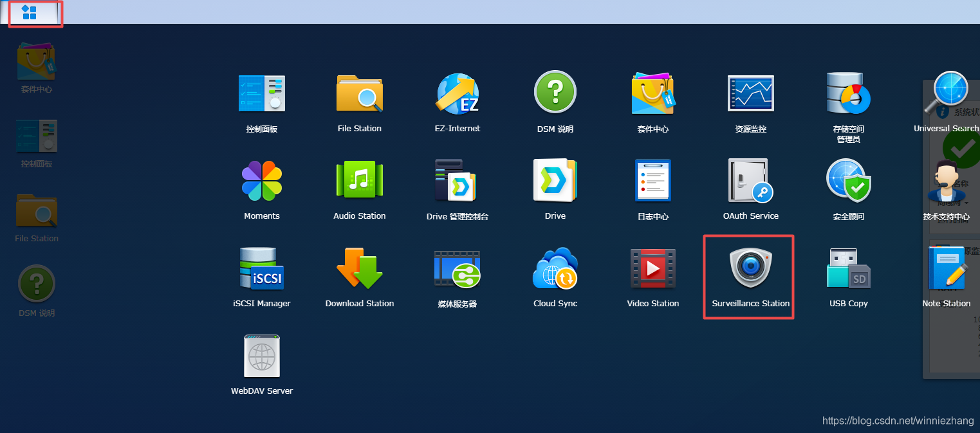Launch Cloud Sync
980x433 pixels.
click(x=555, y=268)
